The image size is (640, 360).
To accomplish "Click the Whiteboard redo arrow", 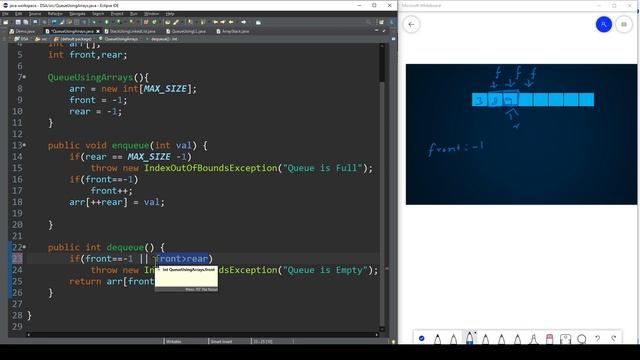I will [614, 338].
